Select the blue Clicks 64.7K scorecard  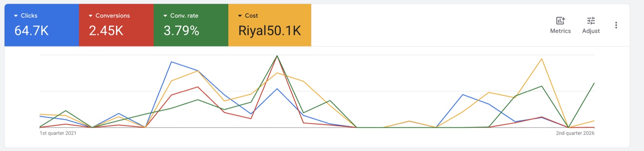pyautogui.click(x=42, y=25)
